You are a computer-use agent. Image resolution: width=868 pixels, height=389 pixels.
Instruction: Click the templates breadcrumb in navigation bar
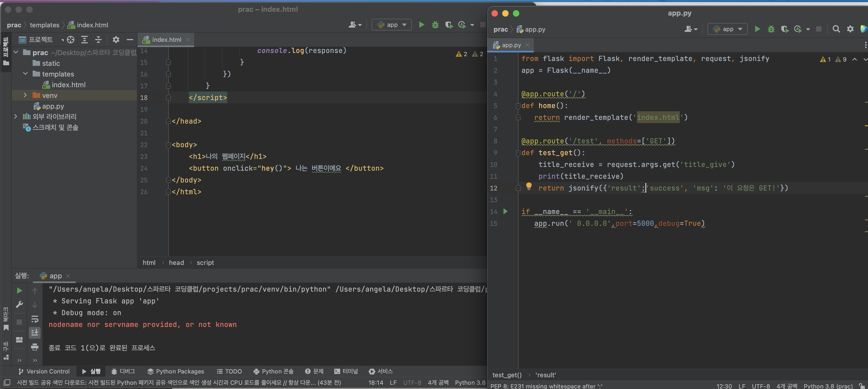click(x=44, y=25)
